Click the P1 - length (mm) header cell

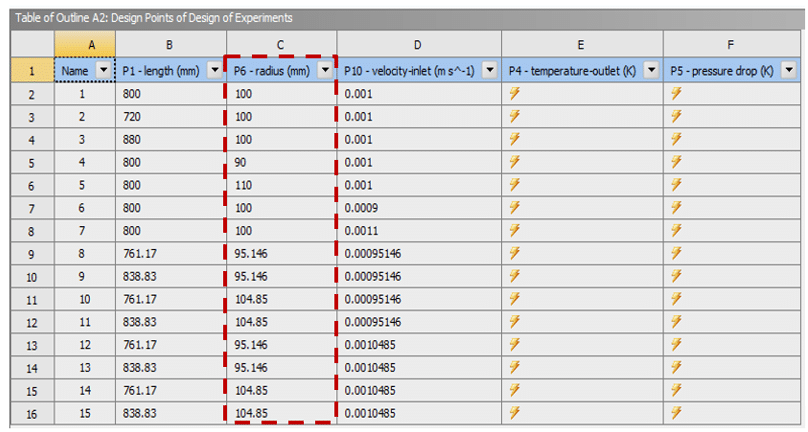coord(171,70)
